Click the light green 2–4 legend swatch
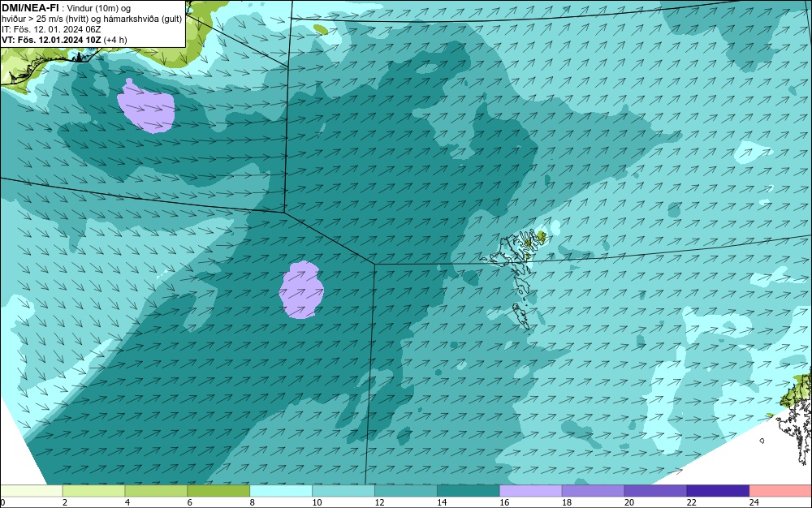The image size is (812, 508). (93, 491)
